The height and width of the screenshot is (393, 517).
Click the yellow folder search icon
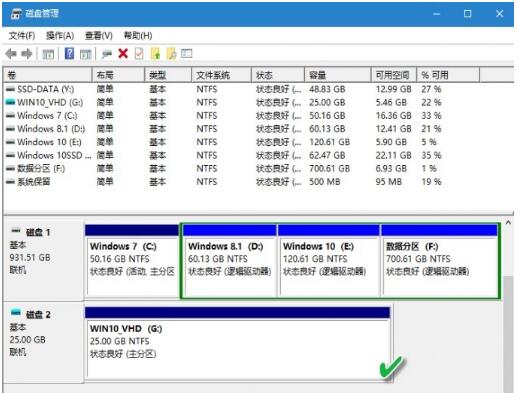171,53
